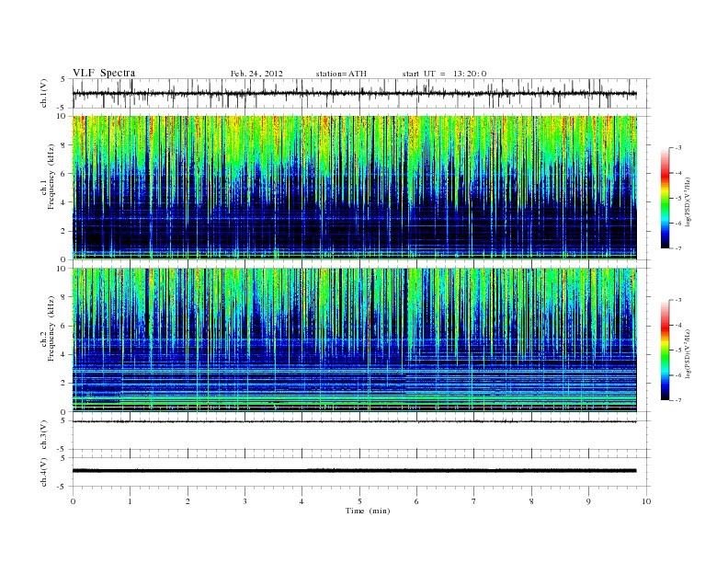728x563 pixels.
Task: Click the "-3" tick on ch.2 color bar
Action: [678, 300]
